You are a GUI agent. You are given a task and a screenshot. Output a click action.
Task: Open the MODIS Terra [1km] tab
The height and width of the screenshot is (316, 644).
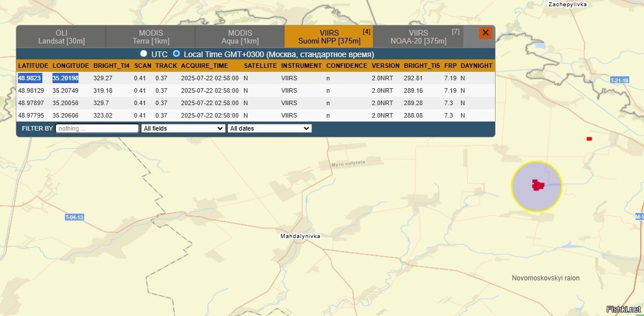click(x=151, y=37)
